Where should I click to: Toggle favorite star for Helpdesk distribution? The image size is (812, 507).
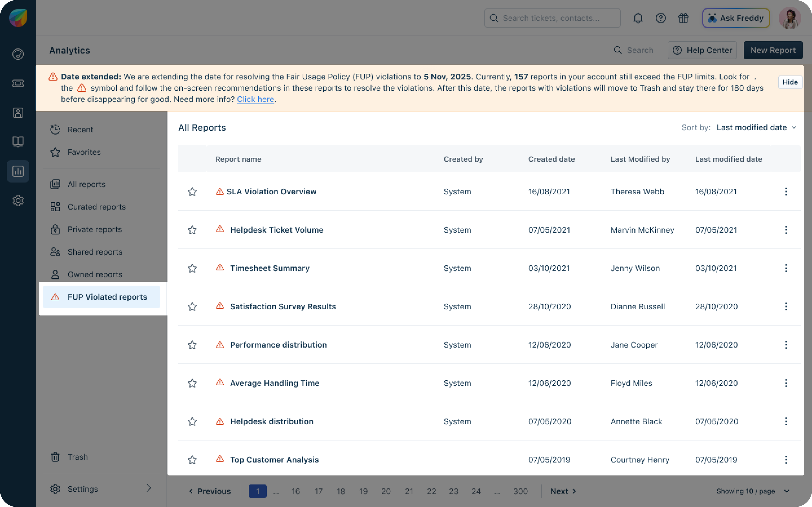(192, 421)
